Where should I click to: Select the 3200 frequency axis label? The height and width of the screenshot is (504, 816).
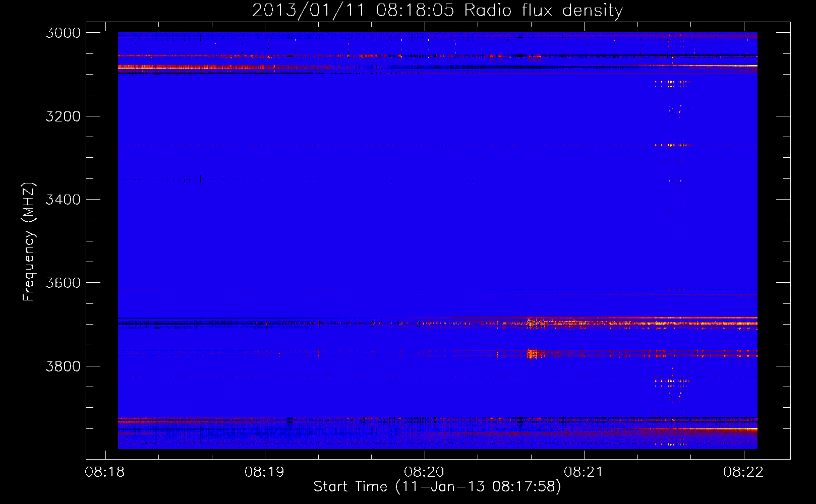click(63, 116)
